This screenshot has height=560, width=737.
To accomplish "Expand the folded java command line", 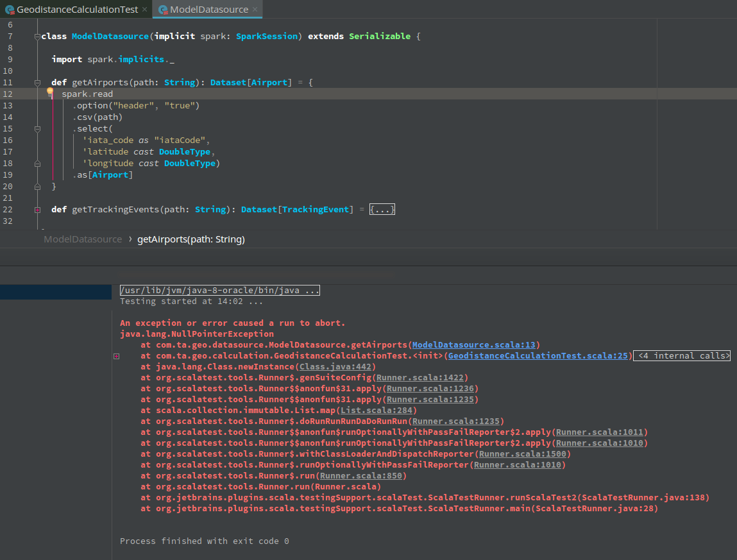I will (x=219, y=290).
